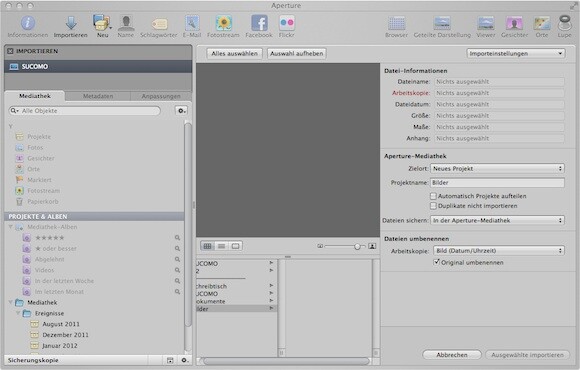Switch to the Metadaten tab
This screenshot has height=370, width=580.
pos(98,96)
